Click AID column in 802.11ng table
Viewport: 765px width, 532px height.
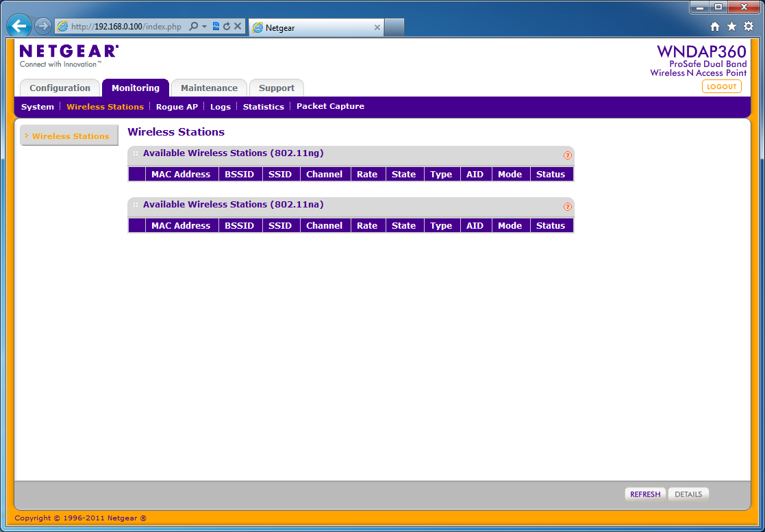tap(475, 174)
